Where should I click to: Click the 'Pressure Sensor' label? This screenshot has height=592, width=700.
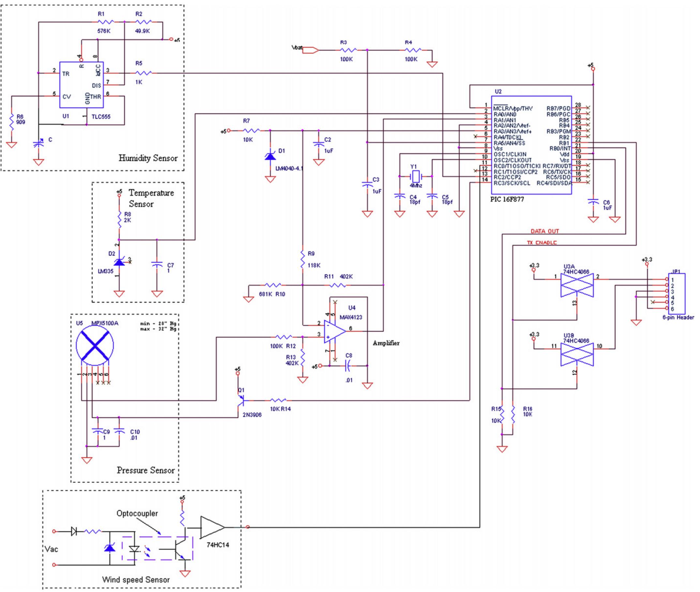click(146, 470)
